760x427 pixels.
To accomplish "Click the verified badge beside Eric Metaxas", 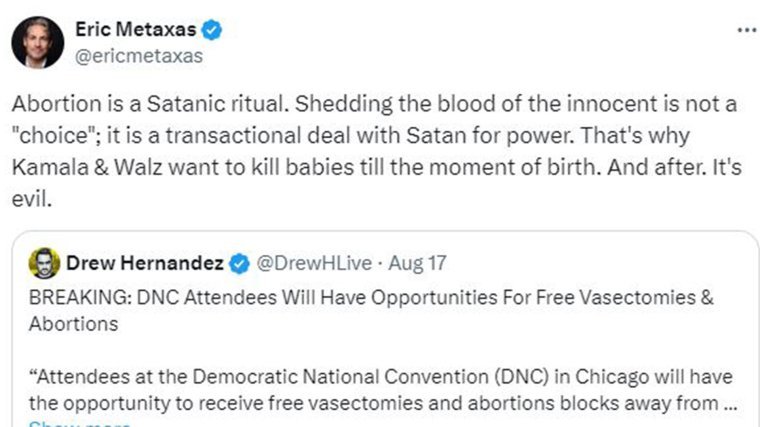I will point(213,30).
